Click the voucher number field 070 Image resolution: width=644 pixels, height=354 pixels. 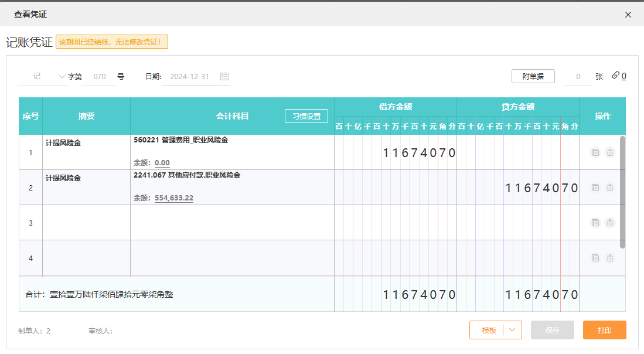click(x=100, y=76)
